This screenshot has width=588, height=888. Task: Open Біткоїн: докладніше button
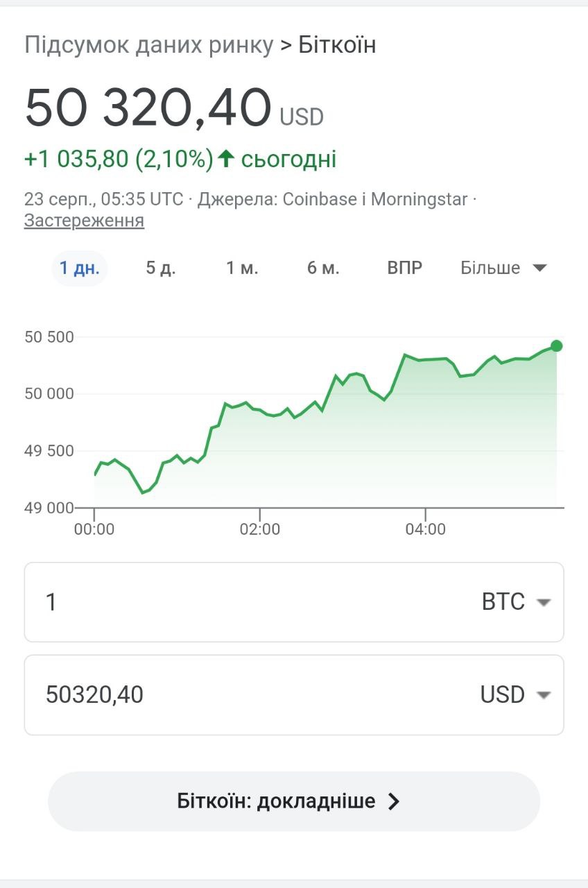tap(294, 801)
